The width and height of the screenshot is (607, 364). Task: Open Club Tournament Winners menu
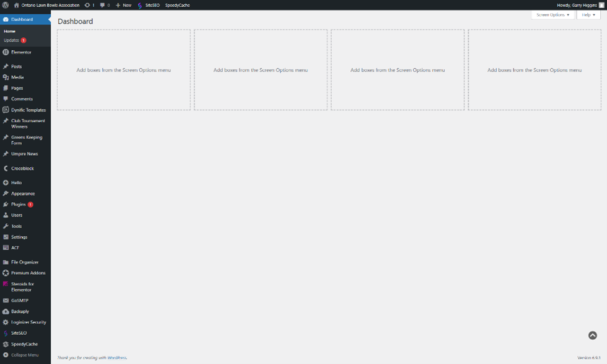pyautogui.click(x=27, y=123)
